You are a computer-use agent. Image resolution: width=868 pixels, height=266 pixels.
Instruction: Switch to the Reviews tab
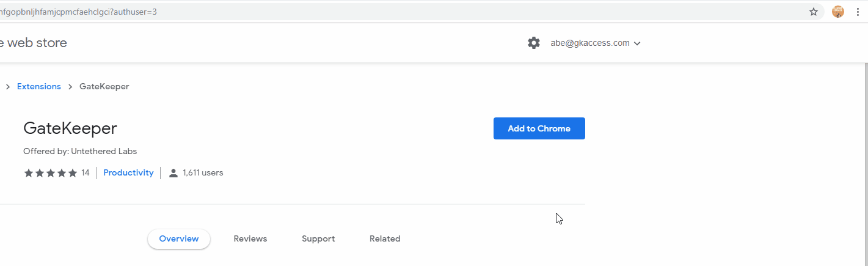pos(250,239)
